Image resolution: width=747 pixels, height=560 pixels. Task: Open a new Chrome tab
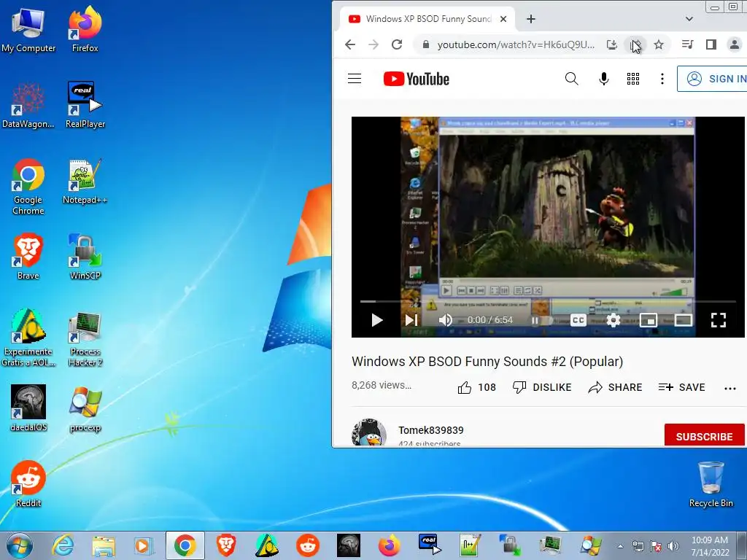(531, 19)
